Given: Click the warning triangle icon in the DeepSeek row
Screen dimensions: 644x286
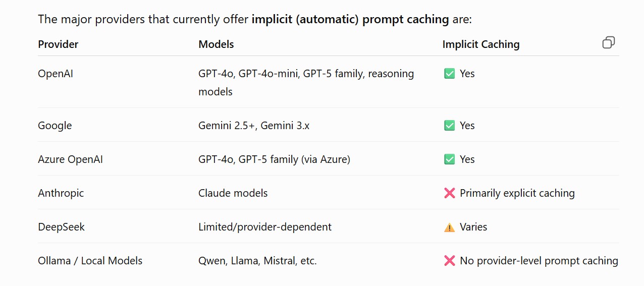Looking at the screenshot, I should coord(449,227).
